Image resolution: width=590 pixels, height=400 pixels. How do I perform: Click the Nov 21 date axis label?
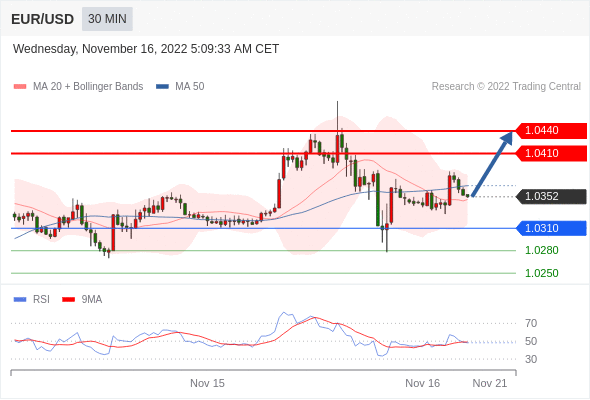[490, 383]
